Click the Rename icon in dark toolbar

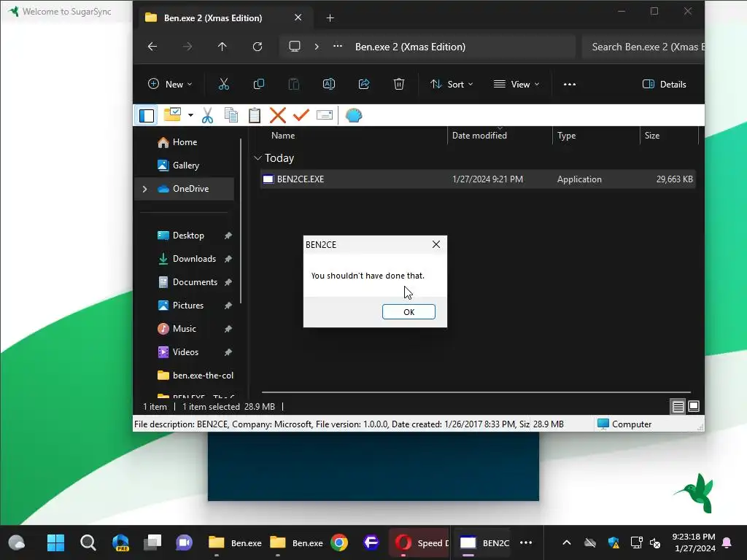coord(329,85)
